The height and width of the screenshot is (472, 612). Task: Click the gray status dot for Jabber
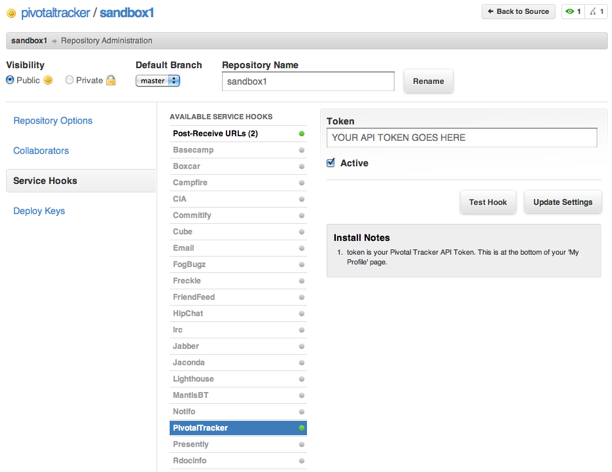(301, 346)
